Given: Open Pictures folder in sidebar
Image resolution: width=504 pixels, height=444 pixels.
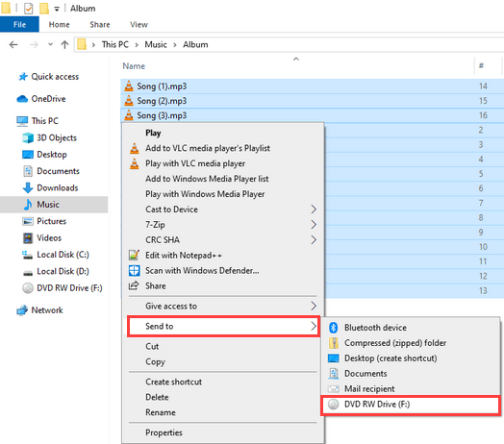Looking at the screenshot, I should point(51,221).
